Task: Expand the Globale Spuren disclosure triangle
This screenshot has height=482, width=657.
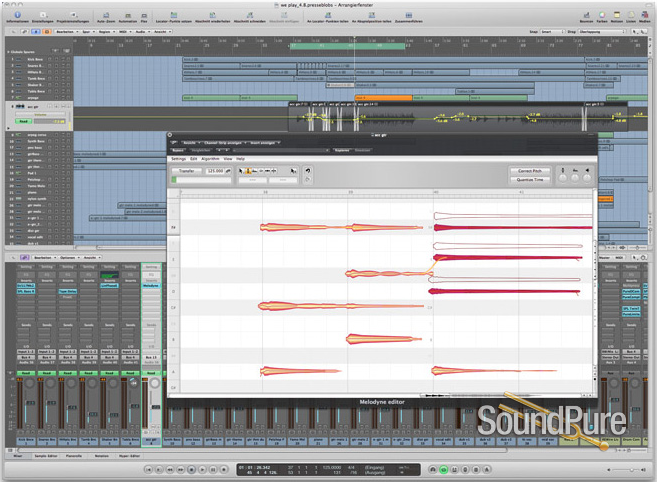Action: point(8,52)
